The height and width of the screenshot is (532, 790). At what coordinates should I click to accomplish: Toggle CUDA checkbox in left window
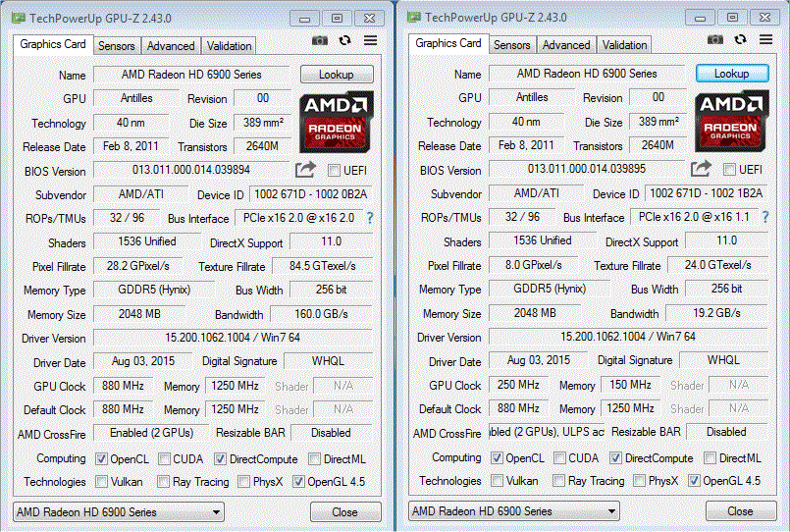point(164,459)
